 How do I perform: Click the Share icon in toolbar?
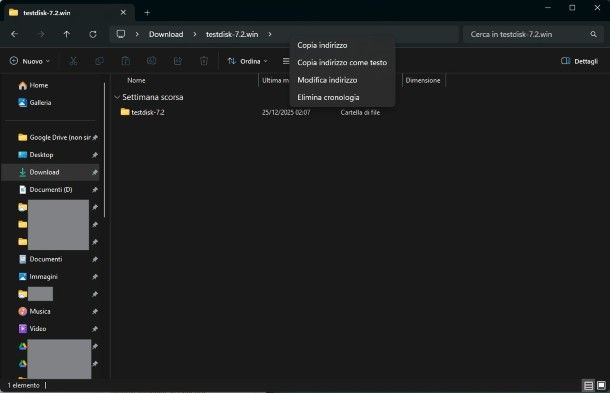[178, 61]
